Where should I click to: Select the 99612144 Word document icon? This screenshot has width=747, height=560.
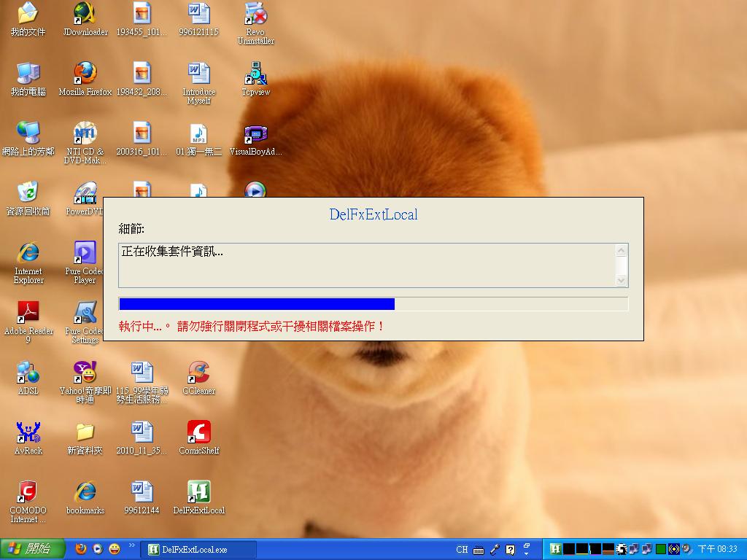142,498
